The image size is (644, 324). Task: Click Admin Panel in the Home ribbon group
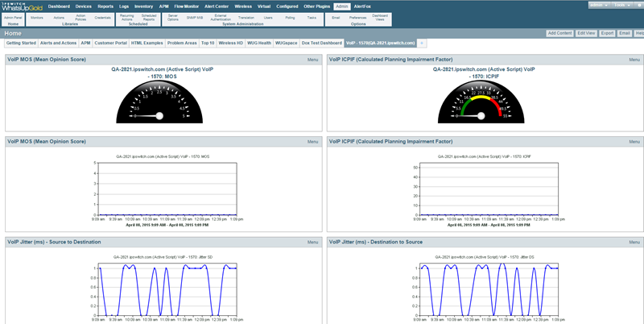coord(13,18)
